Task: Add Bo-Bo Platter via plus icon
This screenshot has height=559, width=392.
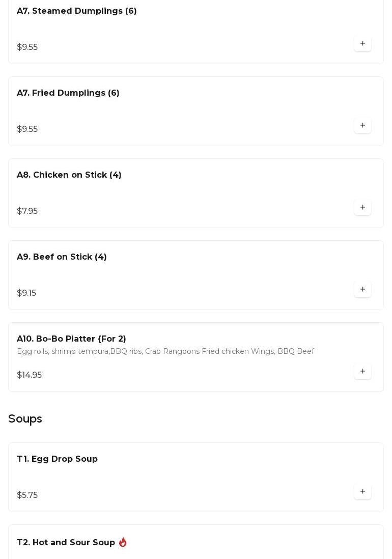Action: 362,372
